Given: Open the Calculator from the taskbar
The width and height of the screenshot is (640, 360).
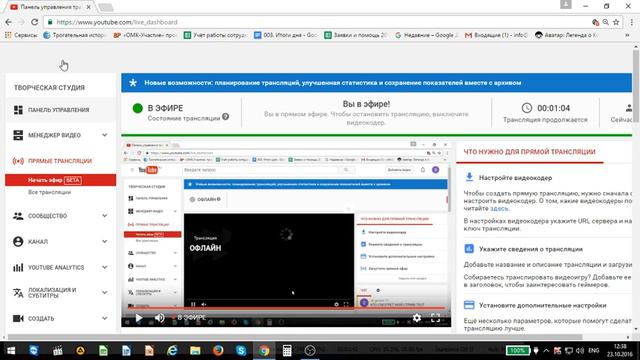Looking at the screenshot, I should click(287, 351).
